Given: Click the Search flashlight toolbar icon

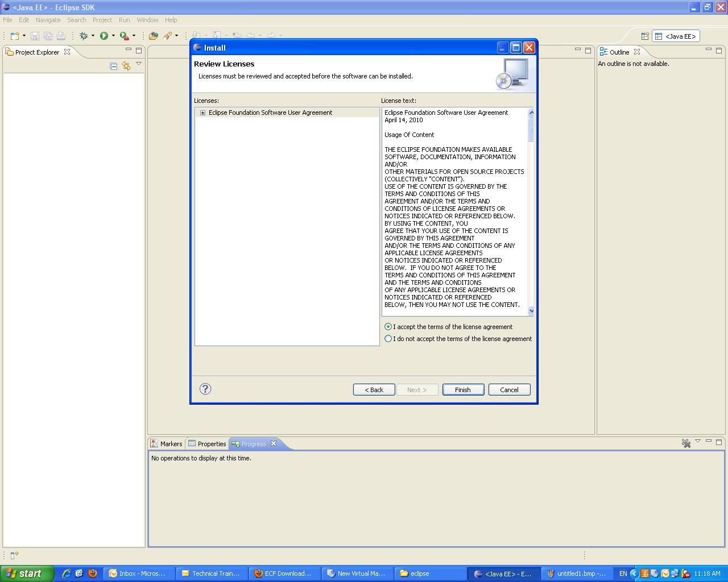Looking at the screenshot, I should [x=167, y=36].
